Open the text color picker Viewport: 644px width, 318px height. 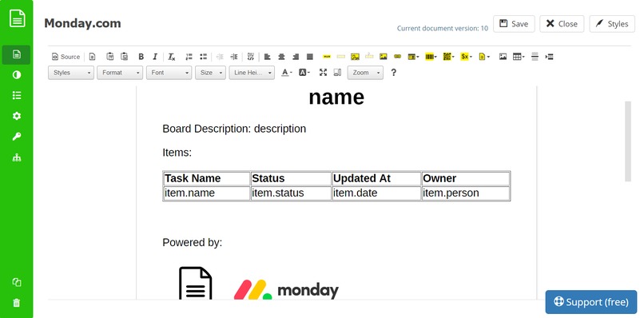pos(287,73)
